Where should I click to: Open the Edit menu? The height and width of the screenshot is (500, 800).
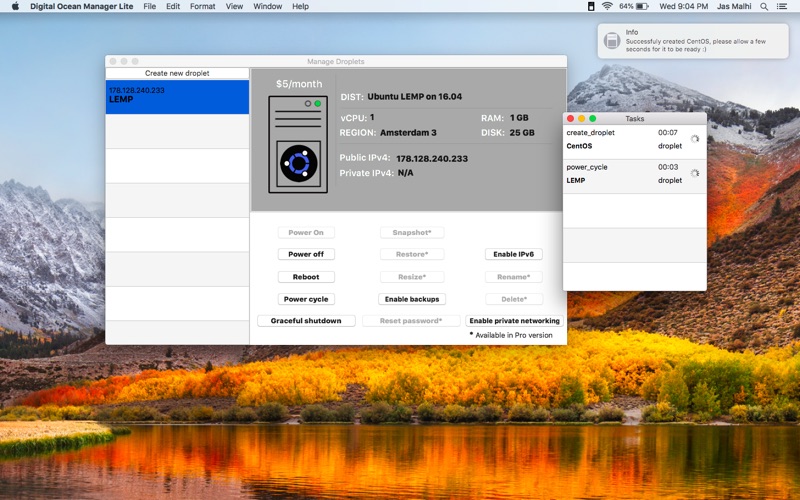click(173, 6)
